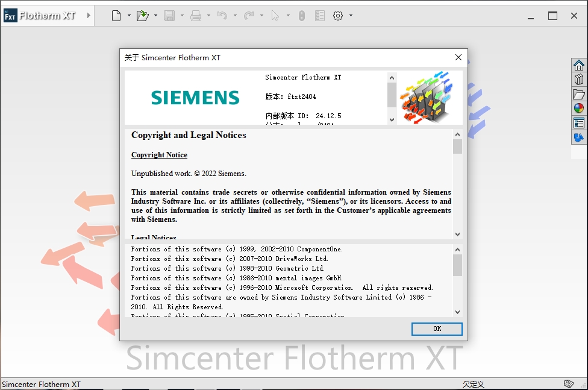
Task: Open the settings gear tool
Action: coord(338,15)
